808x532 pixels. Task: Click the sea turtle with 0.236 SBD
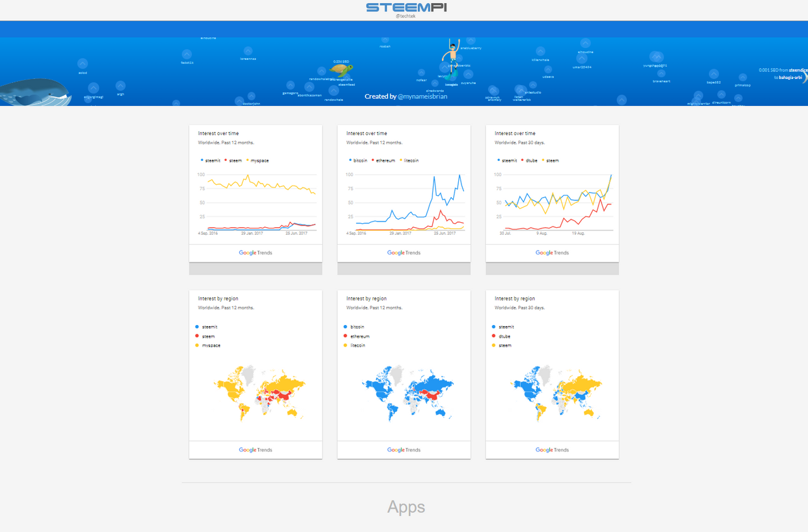[x=342, y=69]
